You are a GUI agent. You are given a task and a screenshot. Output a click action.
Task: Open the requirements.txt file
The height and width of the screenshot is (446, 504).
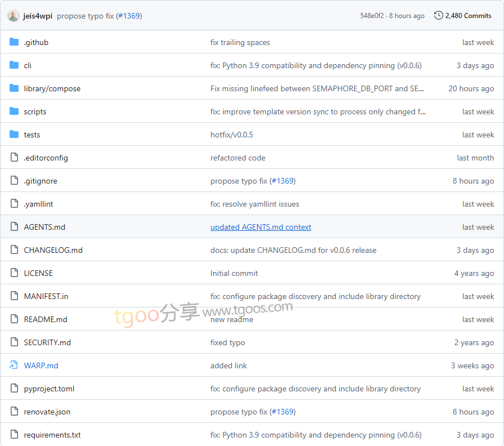click(52, 435)
